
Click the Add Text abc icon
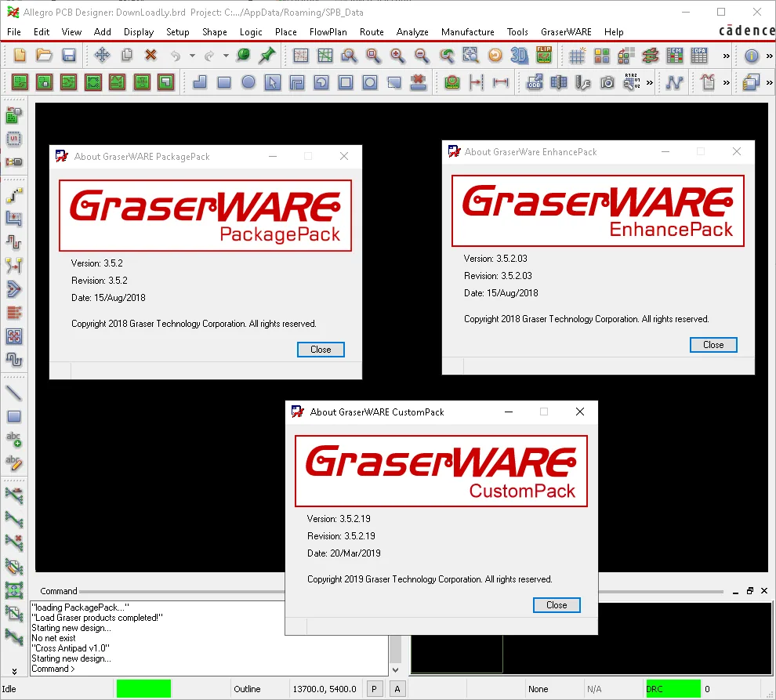[14, 439]
